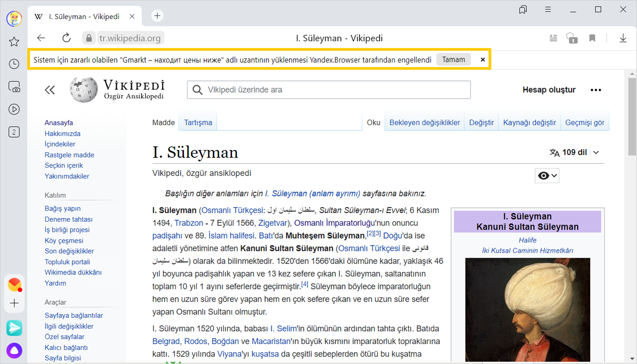This screenshot has height=364, width=637.
Task: Reload the page with the refresh icon
Action: (x=66, y=38)
